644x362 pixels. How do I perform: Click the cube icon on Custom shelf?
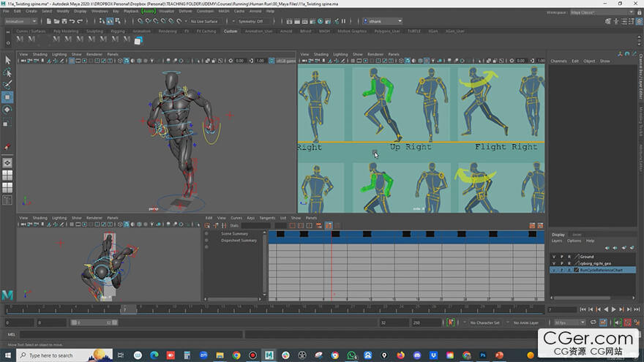[138, 40]
